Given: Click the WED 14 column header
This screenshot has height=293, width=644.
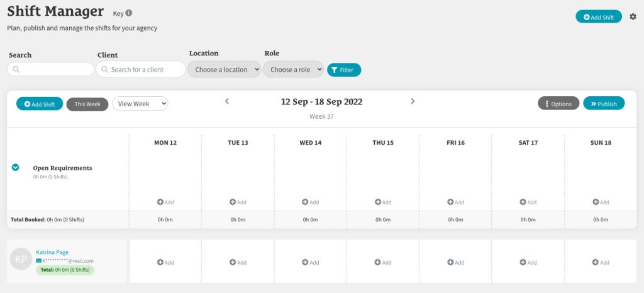Looking at the screenshot, I should pos(311,143).
